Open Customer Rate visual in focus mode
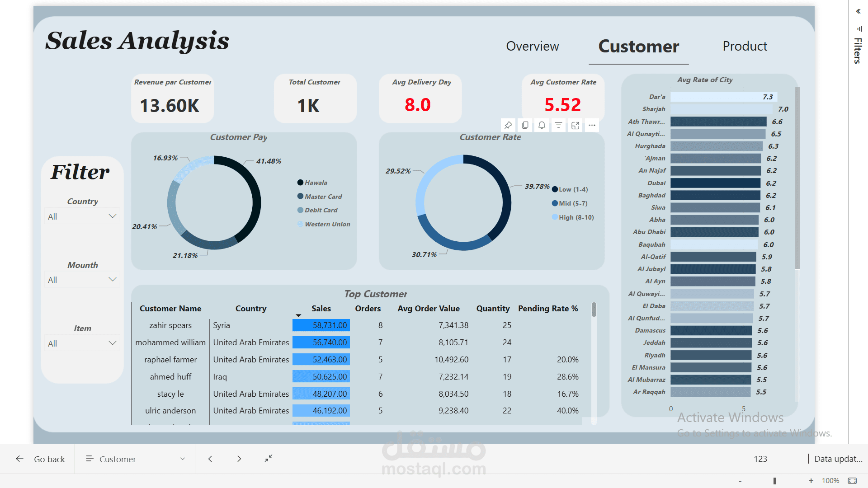868x488 pixels. pos(575,125)
